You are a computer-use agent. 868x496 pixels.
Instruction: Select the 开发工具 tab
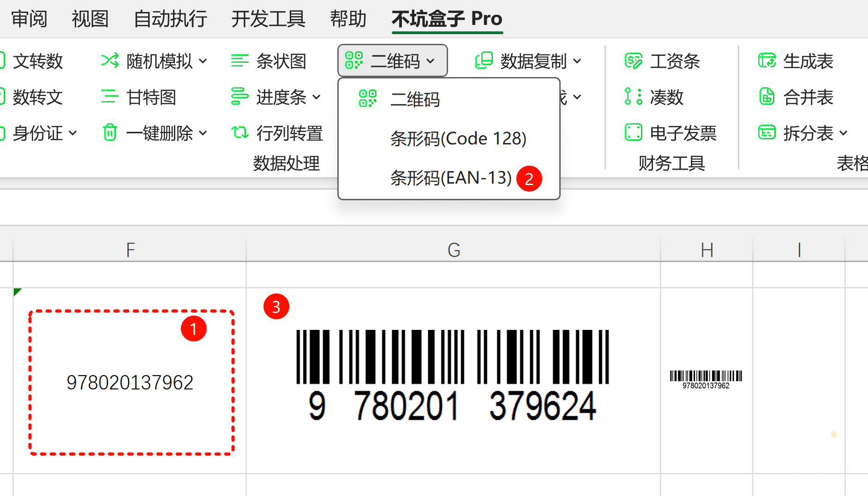[268, 19]
